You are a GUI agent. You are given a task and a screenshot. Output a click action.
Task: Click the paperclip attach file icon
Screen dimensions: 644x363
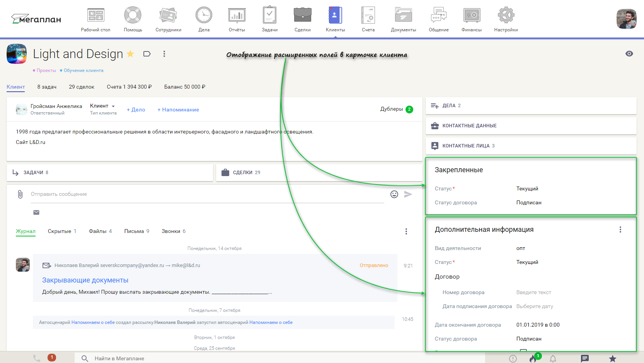pos(20,194)
